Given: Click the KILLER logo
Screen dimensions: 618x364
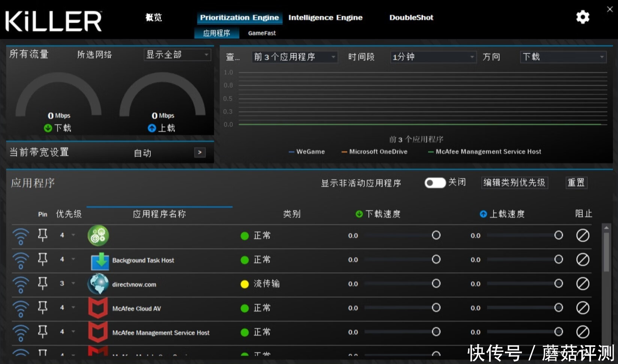Looking at the screenshot, I should tap(53, 21).
